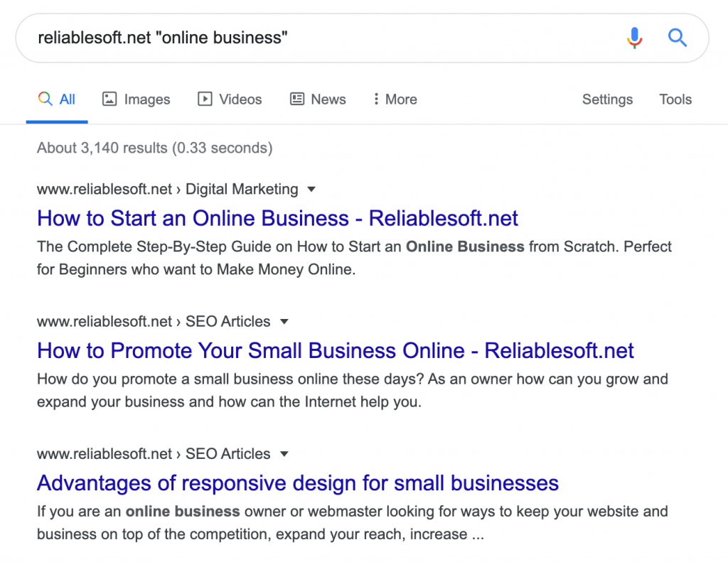Click the magnifier icon next to All
728x562 pixels.
pos(45,99)
